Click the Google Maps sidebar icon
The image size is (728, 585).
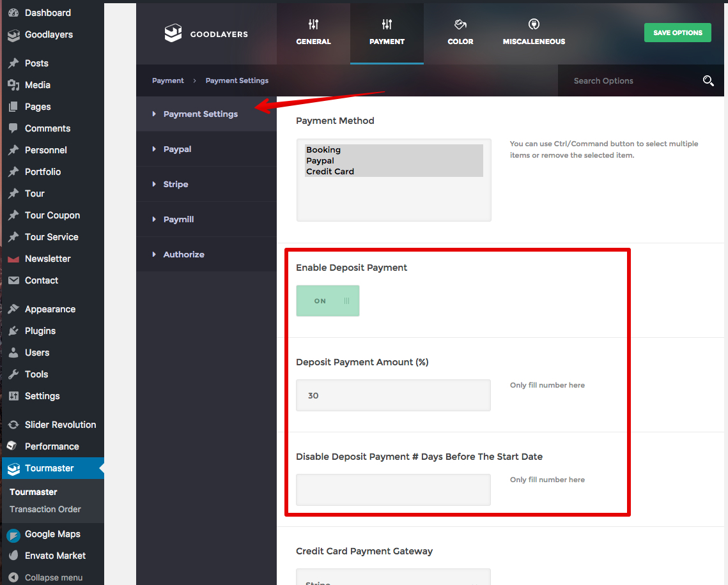pyautogui.click(x=13, y=535)
